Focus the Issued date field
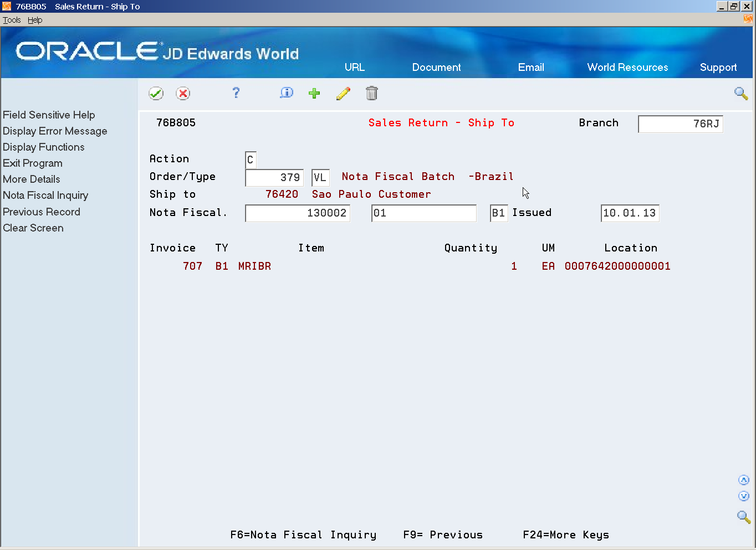 tap(630, 213)
